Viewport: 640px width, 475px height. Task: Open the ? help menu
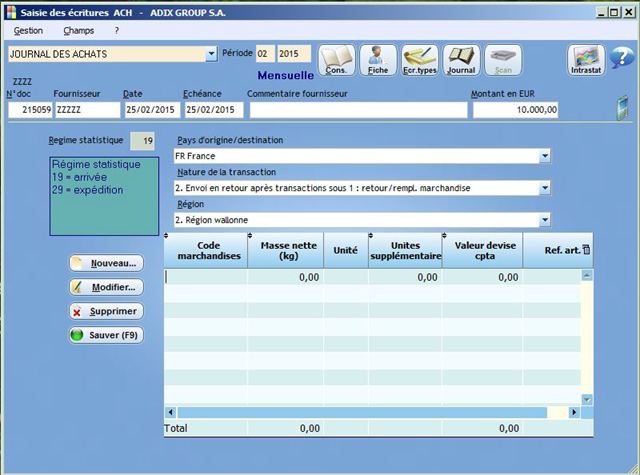117,31
